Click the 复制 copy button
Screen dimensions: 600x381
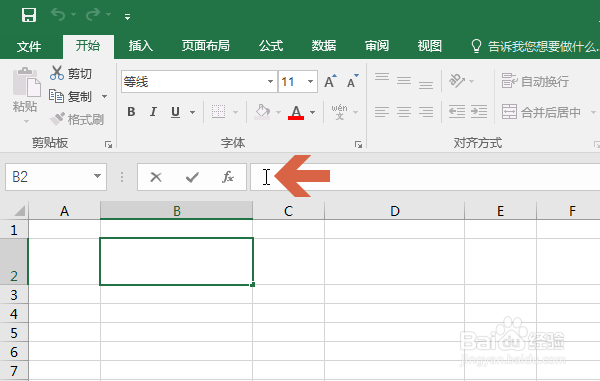coord(71,96)
